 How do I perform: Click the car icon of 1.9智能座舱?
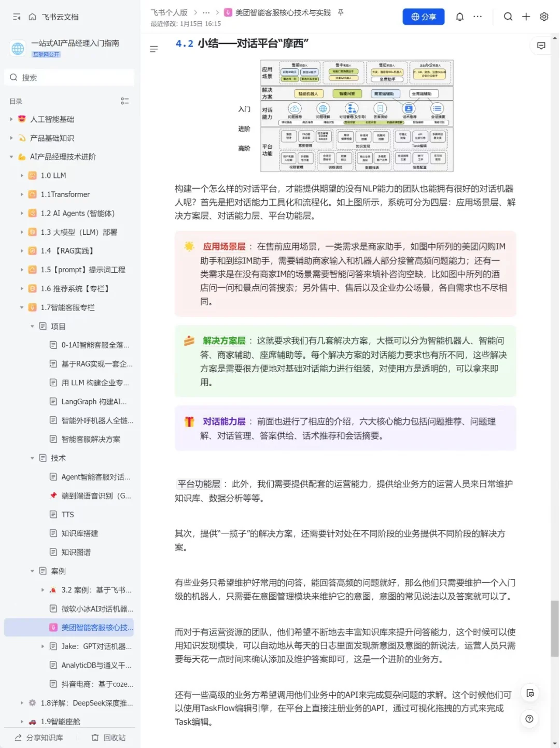[x=32, y=722]
